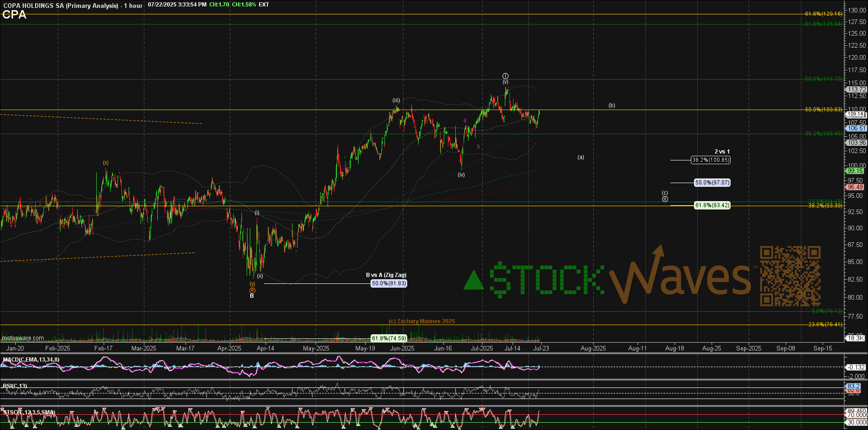This screenshot has width=868, height=430.
Task: Click the Jul-23 date on time axis
Action: point(541,348)
